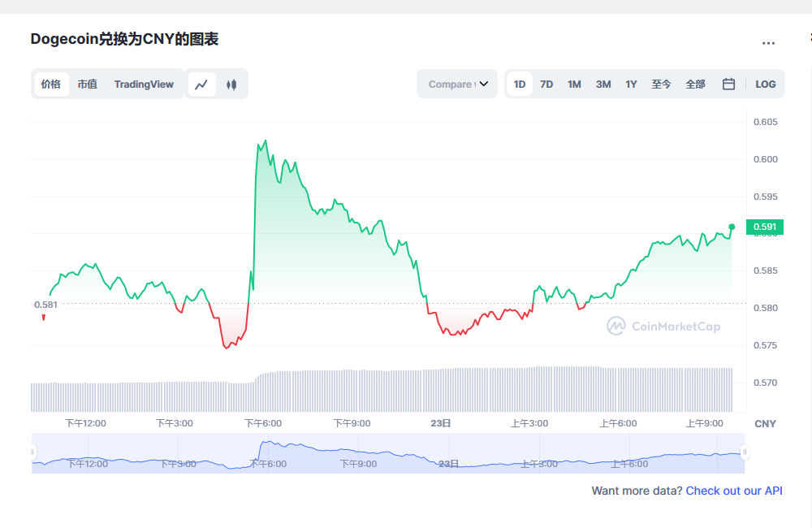Image resolution: width=812 pixels, height=528 pixels.
Task: Click the 0.581 opening price label
Action: coord(45,305)
